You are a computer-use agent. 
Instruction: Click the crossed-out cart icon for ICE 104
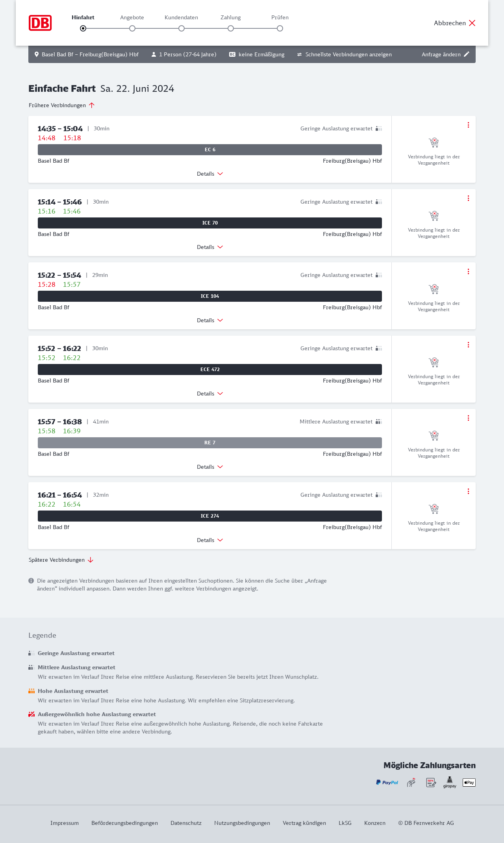tap(434, 289)
